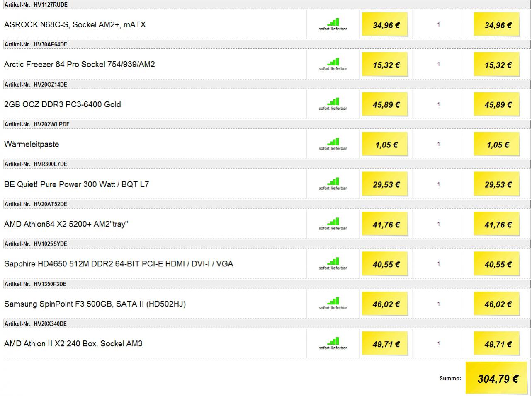Click availability icon for 2GB OCZ DDR3
The image size is (532, 396).
[x=333, y=102]
